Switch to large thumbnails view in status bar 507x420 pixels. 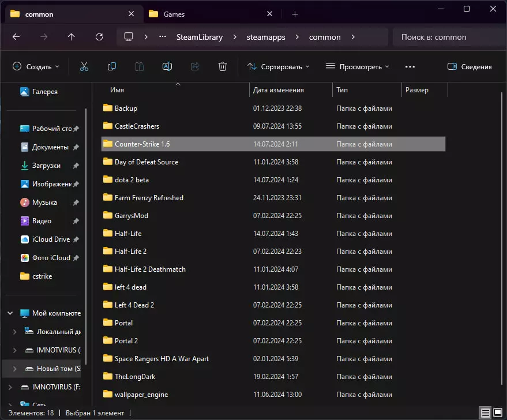coord(497,412)
